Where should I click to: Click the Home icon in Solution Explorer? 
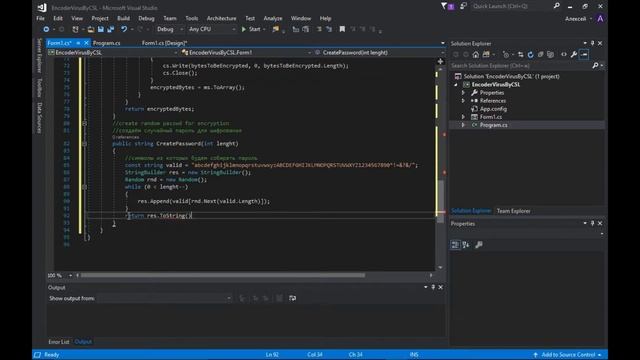[476, 55]
